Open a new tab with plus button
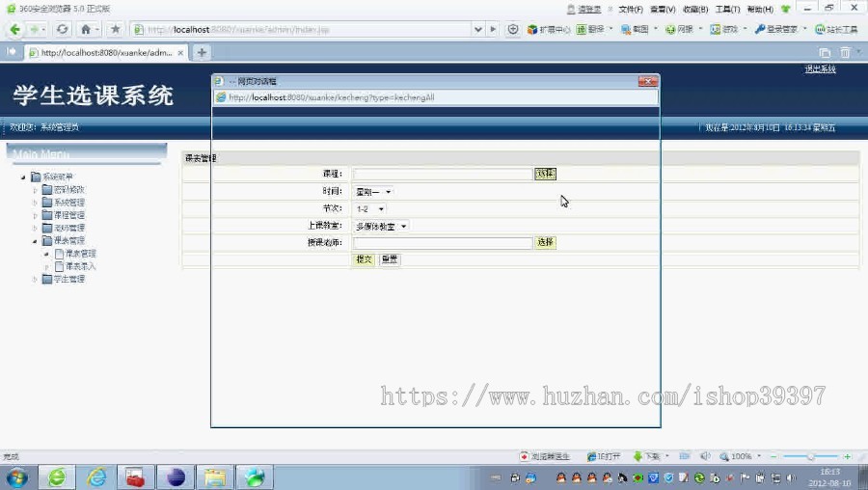Image resolution: width=868 pixels, height=490 pixels. 202,53
